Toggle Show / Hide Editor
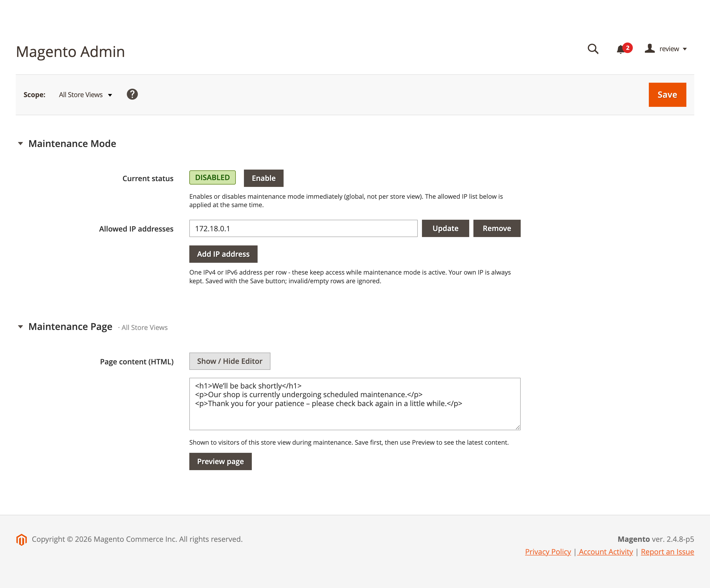710x588 pixels. (x=229, y=361)
